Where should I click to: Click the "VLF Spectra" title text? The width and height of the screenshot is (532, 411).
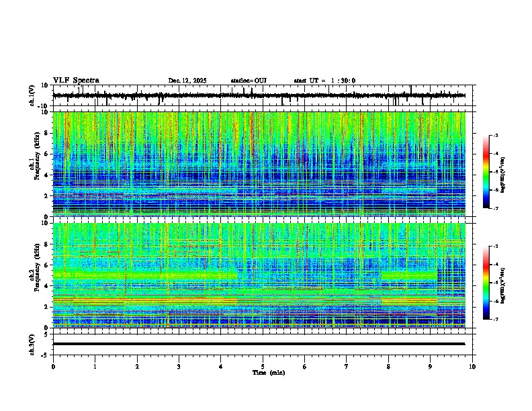(76, 81)
